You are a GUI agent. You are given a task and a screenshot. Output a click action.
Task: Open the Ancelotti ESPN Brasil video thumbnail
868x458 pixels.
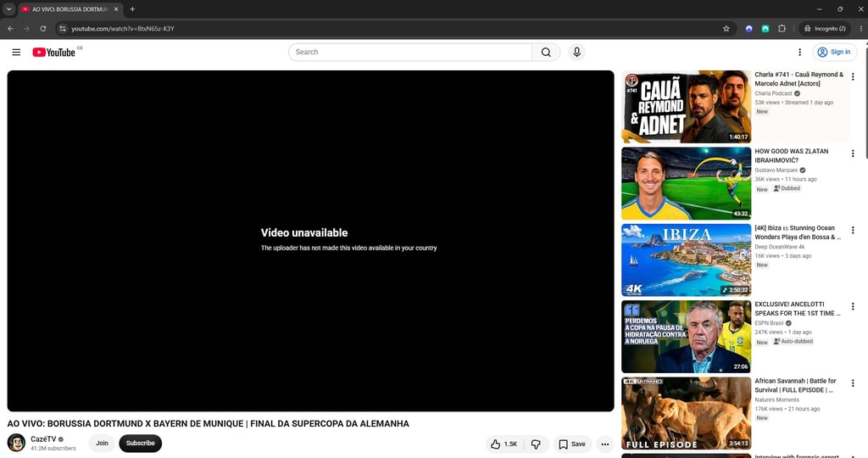point(686,337)
